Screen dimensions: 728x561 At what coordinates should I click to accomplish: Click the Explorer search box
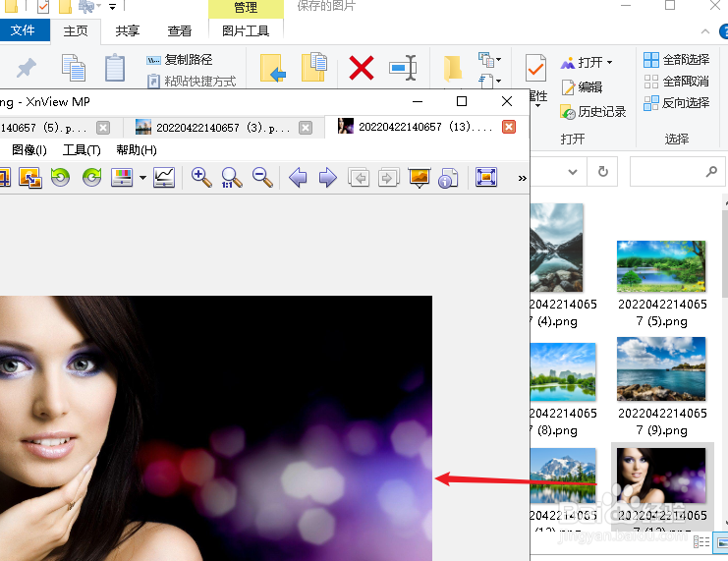coord(677,172)
